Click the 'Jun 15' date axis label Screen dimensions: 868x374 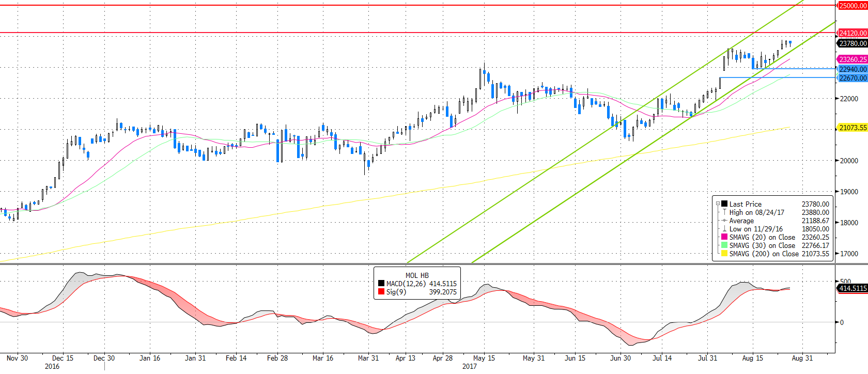point(575,358)
